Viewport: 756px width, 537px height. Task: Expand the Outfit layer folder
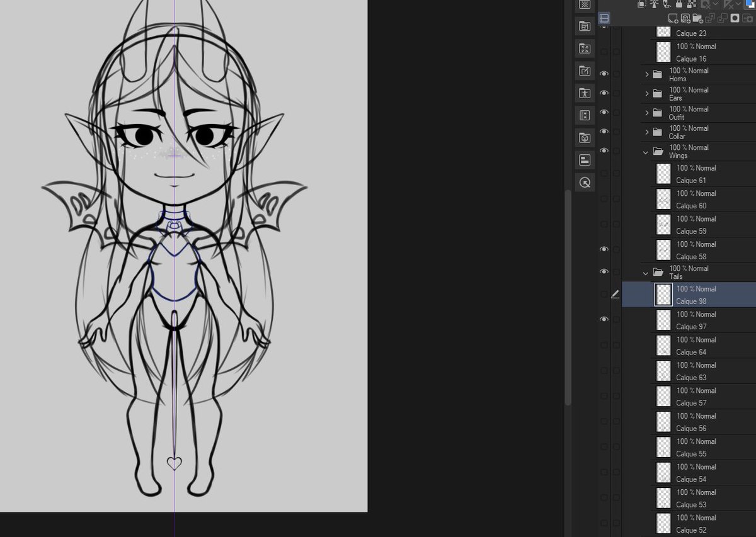click(646, 112)
